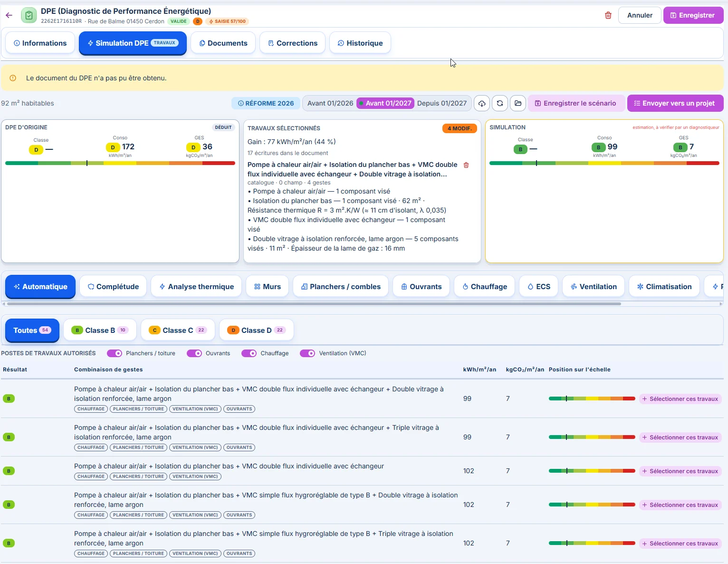Open the Simulation DPE tab

point(133,43)
